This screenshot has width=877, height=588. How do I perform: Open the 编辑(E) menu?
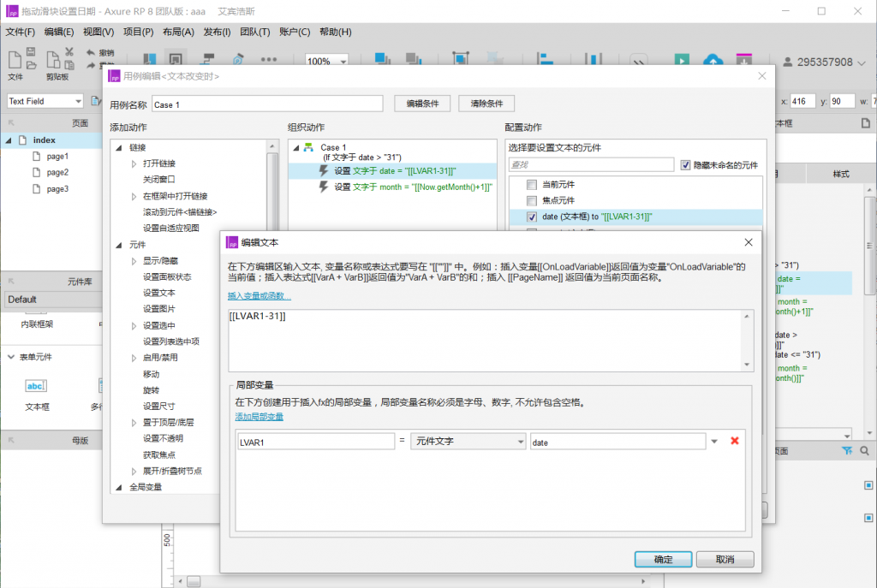pyautogui.click(x=59, y=32)
